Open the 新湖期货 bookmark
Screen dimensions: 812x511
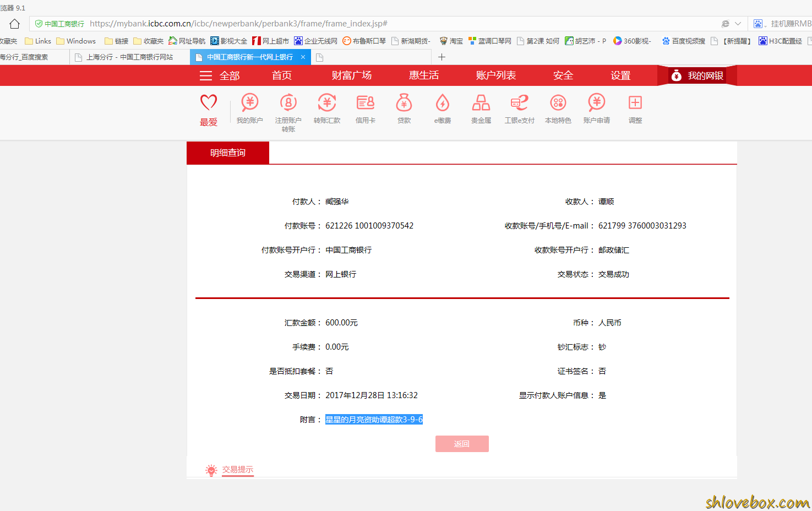click(x=411, y=41)
